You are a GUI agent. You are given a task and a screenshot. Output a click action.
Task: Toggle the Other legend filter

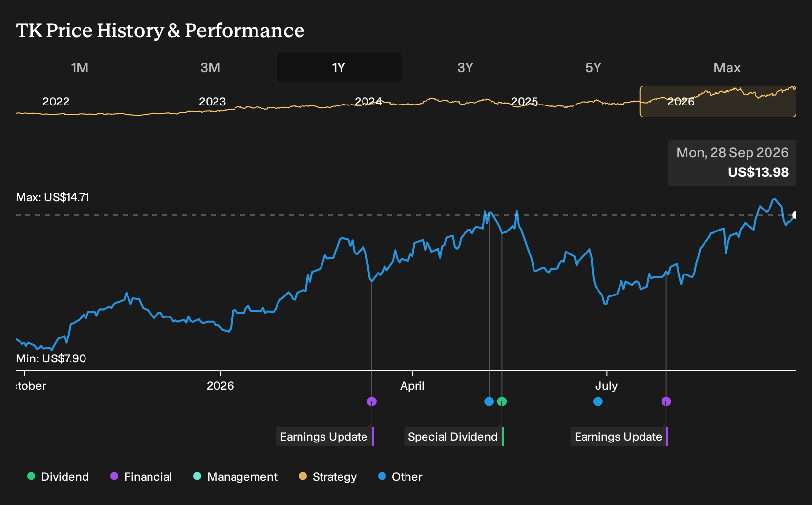point(400,477)
